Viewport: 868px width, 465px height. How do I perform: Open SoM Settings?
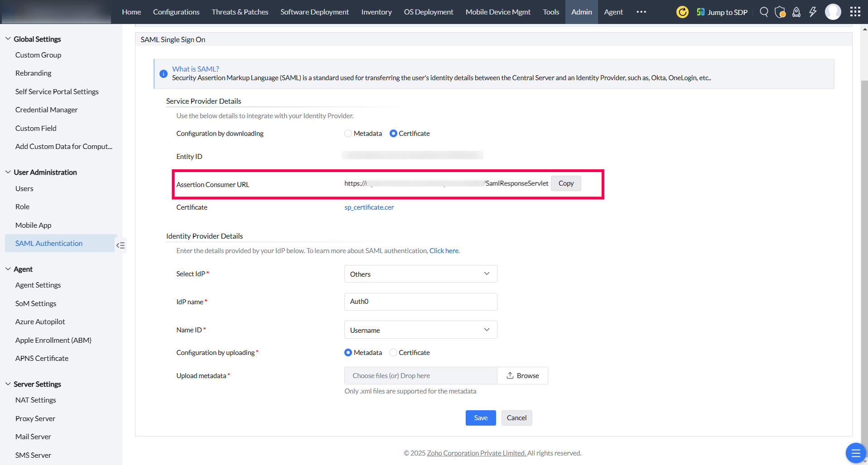[36, 303]
